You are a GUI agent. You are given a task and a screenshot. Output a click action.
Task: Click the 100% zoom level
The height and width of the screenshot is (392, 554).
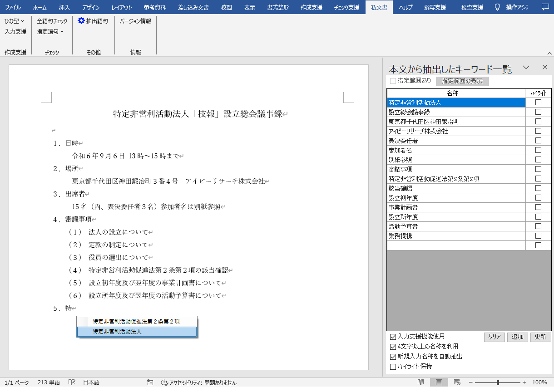tap(539, 382)
